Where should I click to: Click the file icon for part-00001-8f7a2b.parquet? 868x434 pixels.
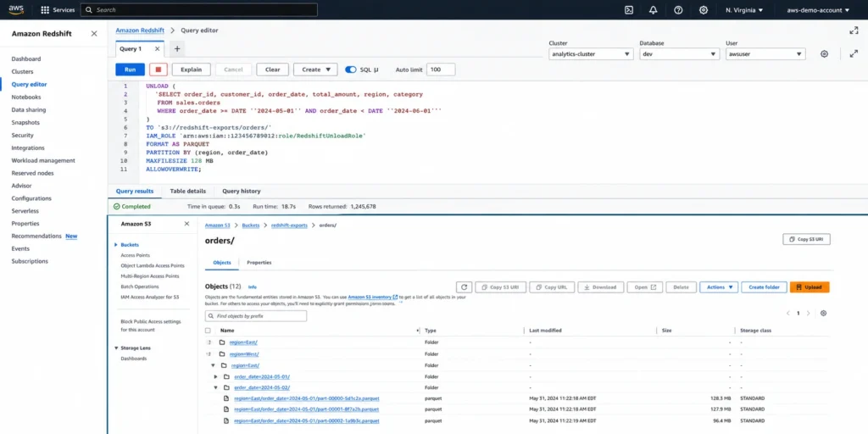coord(226,409)
